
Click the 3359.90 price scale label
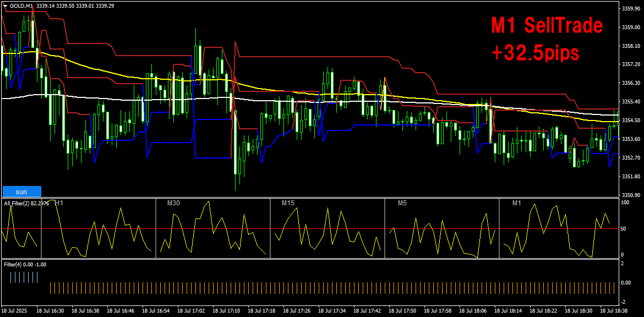(630, 8)
